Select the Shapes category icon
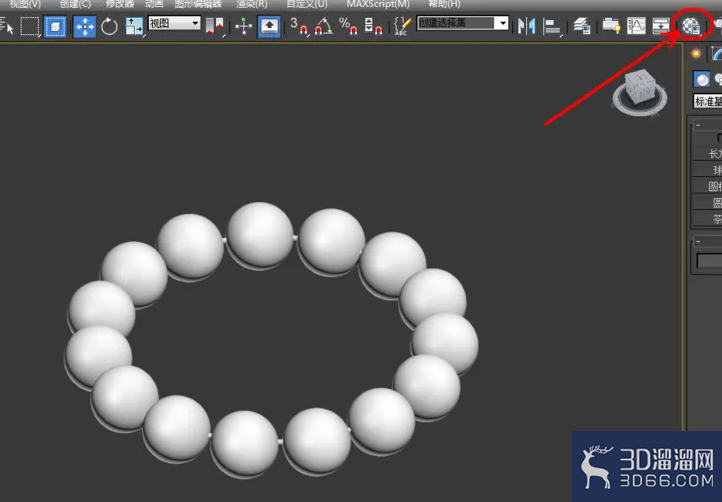Image resolution: width=722 pixels, height=502 pixels. pyautogui.click(x=718, y=80)
